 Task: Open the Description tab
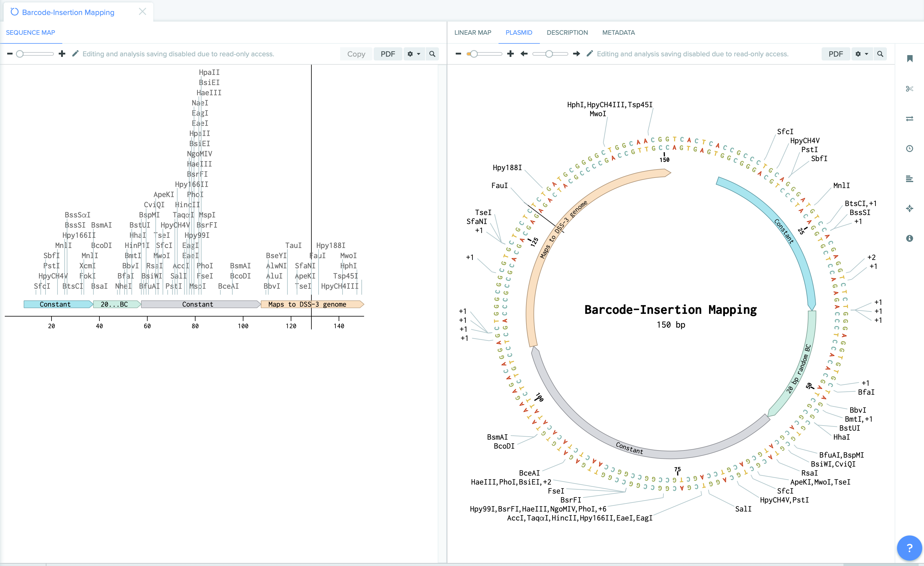[x=567, y=33]
